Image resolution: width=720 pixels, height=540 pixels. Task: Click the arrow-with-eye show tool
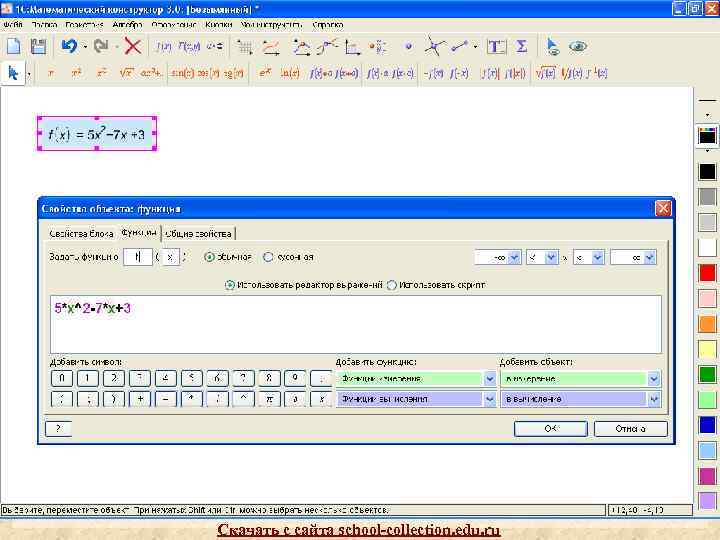[552, 47]
